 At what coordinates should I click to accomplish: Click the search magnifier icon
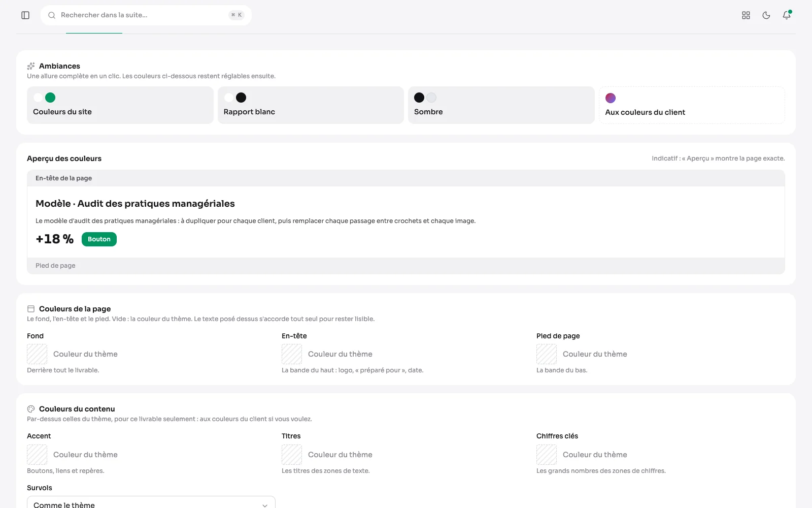(52, 15)
